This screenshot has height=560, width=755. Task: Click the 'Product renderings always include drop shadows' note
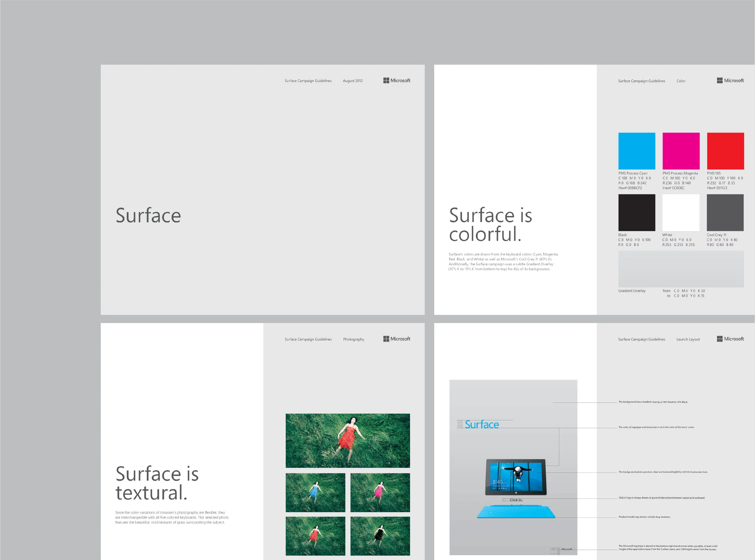click(644, 517)
